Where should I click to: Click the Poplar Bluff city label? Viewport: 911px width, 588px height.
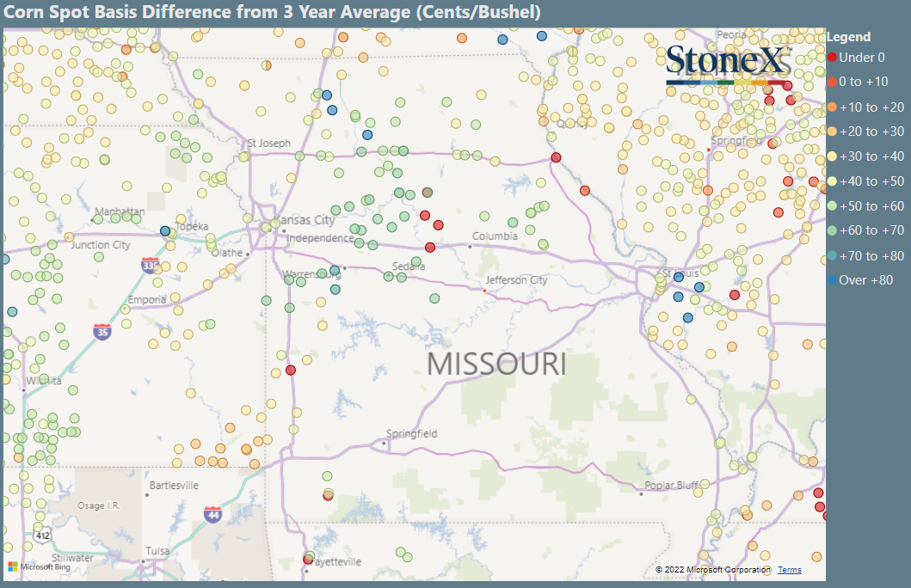pos(672,485)
